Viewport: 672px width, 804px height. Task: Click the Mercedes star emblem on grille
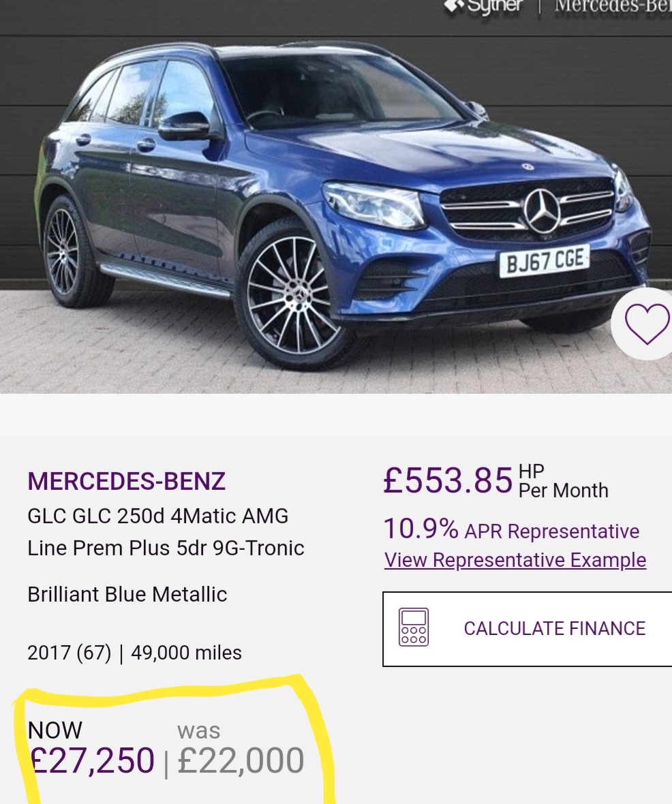[x=543, y=211]
